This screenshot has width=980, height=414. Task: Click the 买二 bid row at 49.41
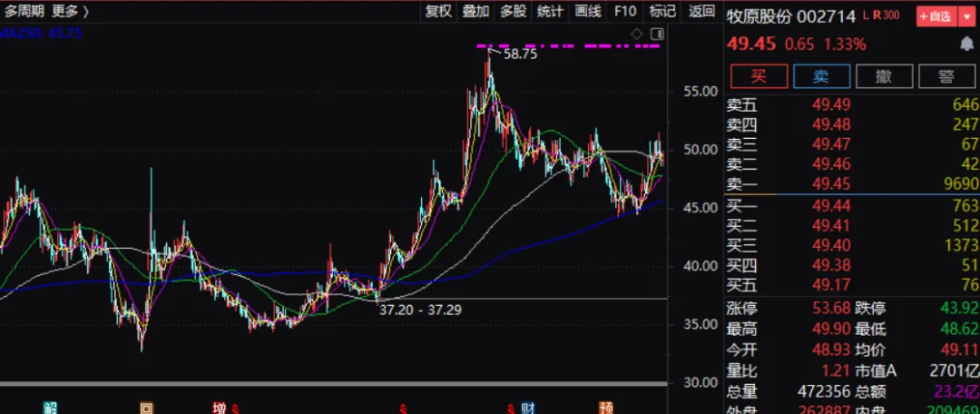852,225
